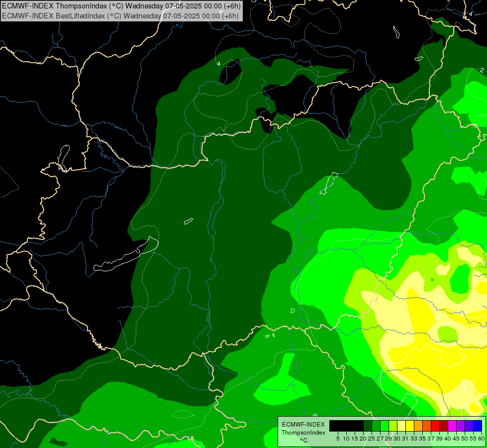
Task: Select the dark green 20-25 legend swatch
Action: [368, 426]
